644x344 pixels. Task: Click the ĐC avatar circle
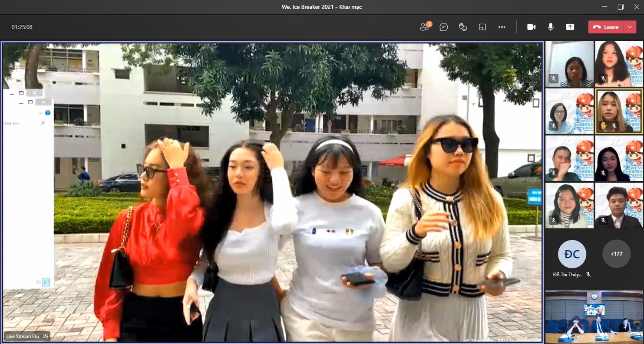pos(572,254)
